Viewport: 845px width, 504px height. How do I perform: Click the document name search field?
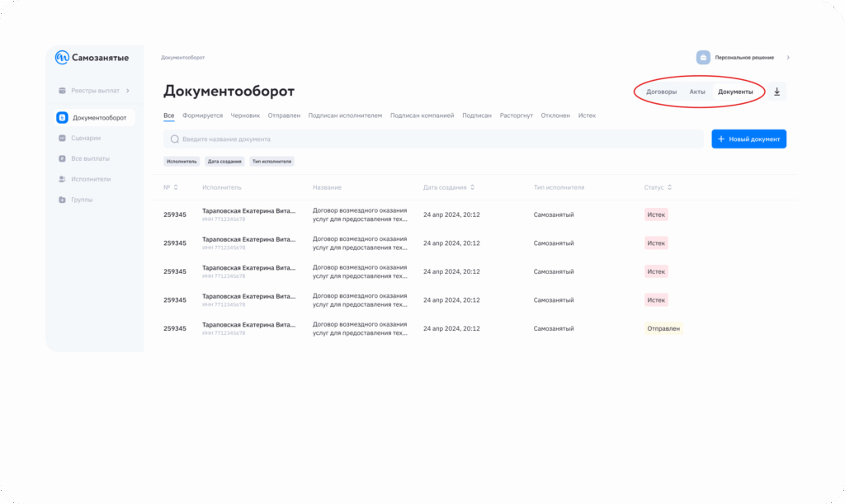click(433, 139)
